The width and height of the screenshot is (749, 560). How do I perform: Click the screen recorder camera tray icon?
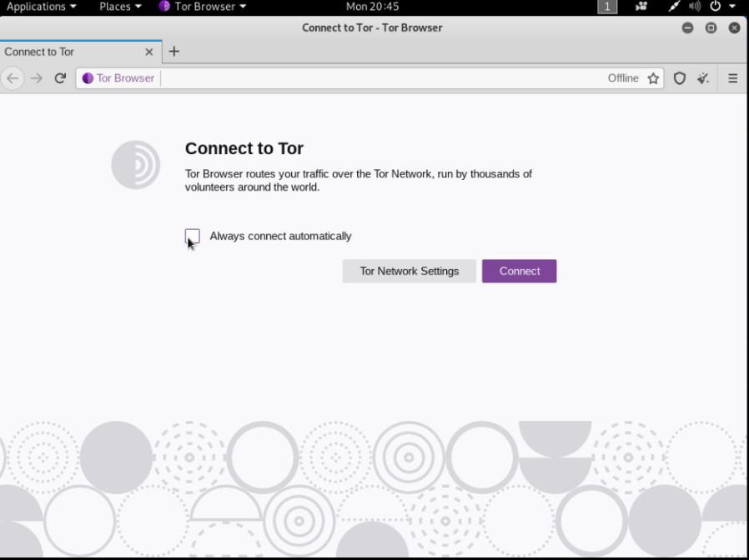(641, 7)
